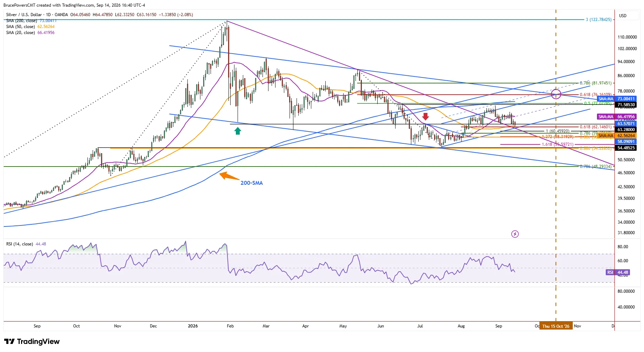
Task: Click the black 63.28000 price label
Action: (626, 130)
